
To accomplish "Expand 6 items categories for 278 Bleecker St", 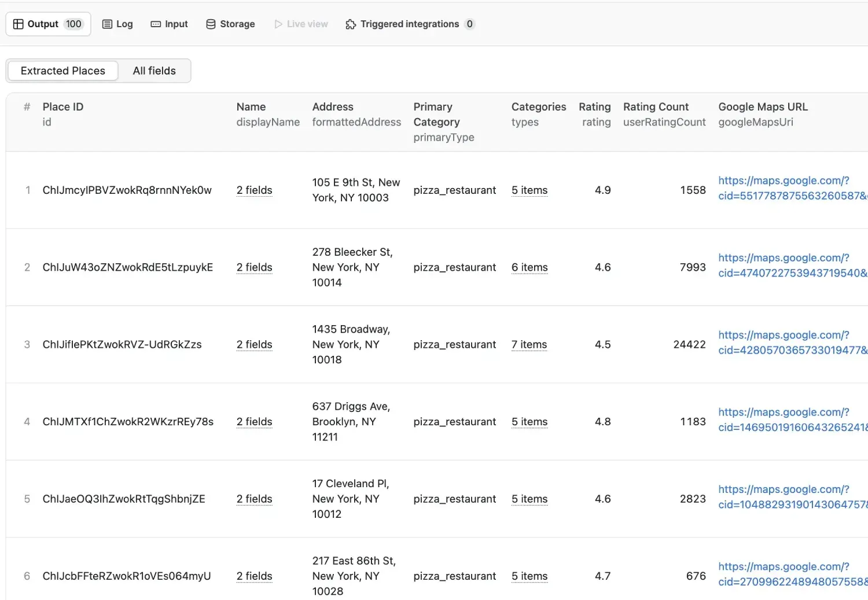I will point(529,267).
